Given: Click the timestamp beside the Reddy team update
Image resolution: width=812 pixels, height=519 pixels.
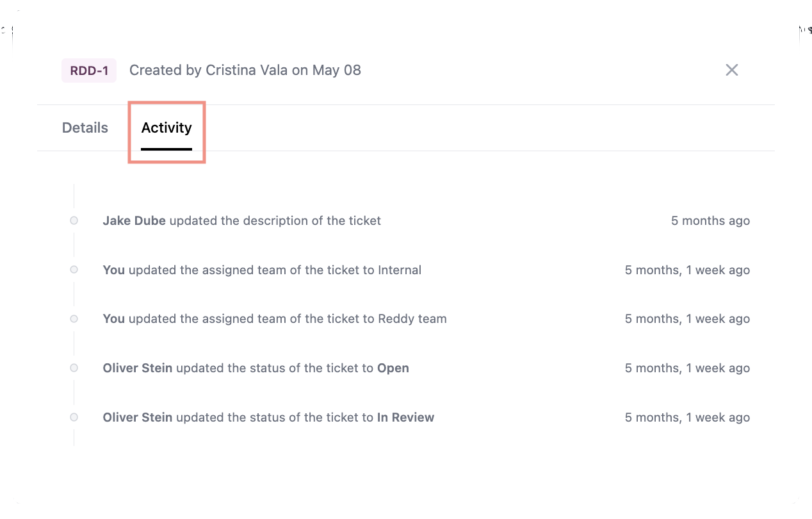Looking at the screenshot, I should [687, 318].
